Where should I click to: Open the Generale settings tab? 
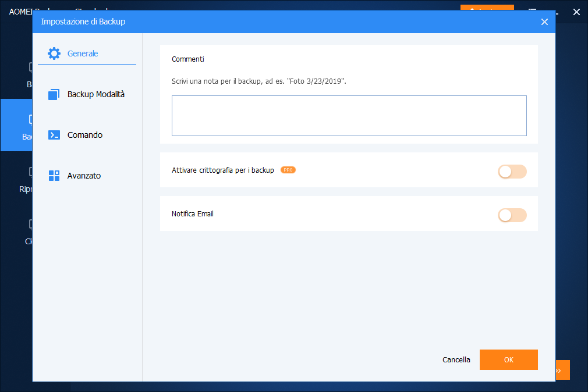pos(87,54)
